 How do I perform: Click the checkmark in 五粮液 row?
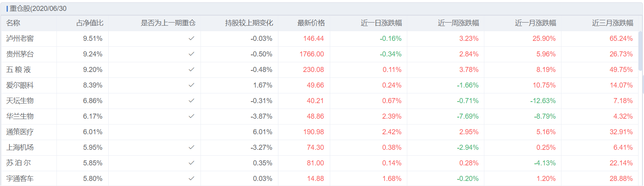click(191, 70)
